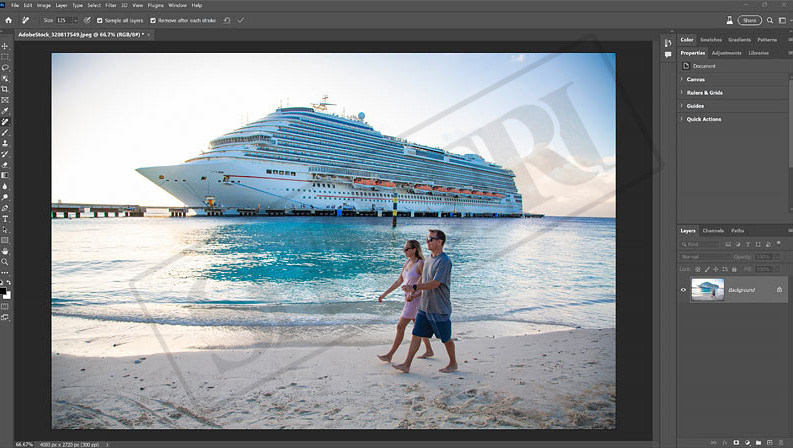Open the Swatches panel tab
793x448 pixels.
pos(711,40)
